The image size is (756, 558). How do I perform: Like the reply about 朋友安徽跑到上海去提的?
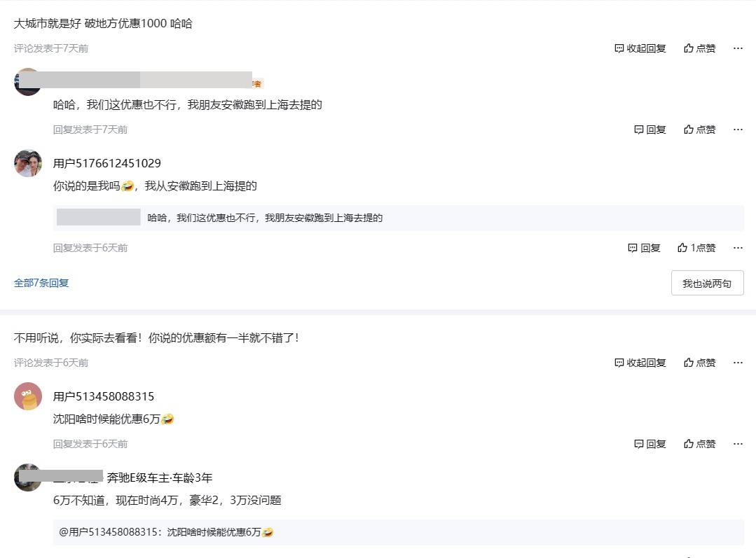tap(699, 130)
